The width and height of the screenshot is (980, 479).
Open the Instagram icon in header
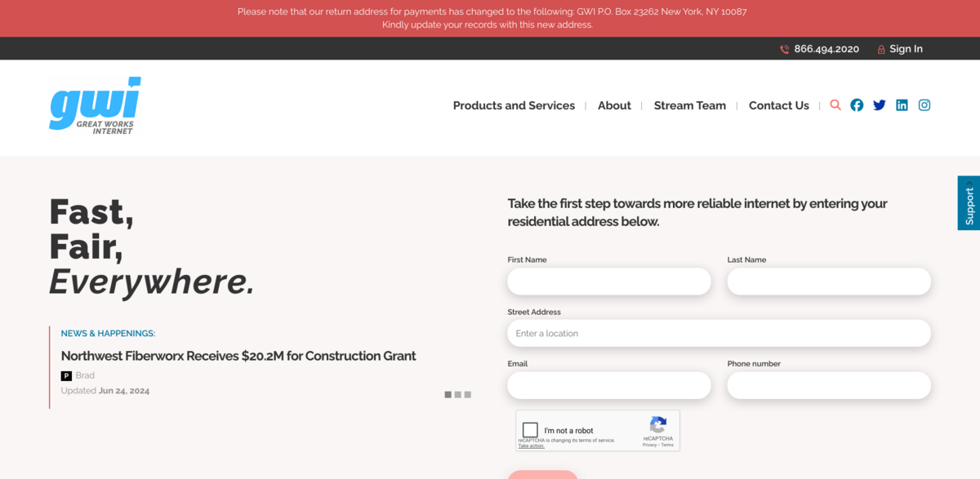coord(924,105)
